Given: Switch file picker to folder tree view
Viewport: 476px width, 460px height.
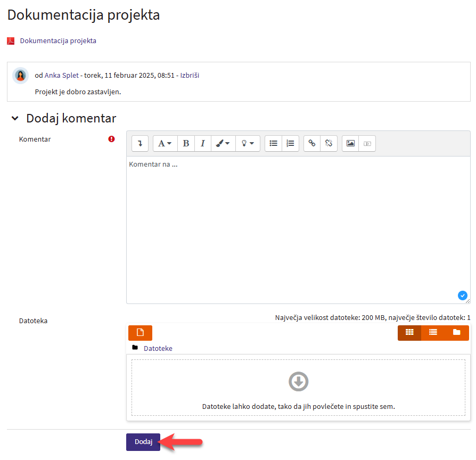Looking at the screenshot, I should [457, 333].
